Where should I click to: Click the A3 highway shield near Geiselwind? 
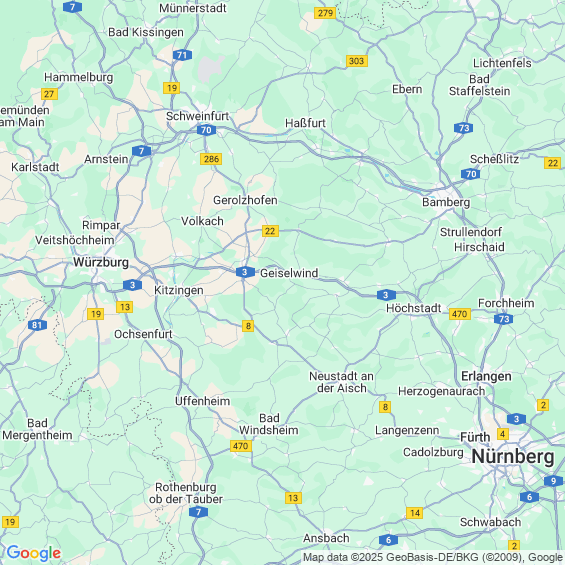[x=245, y=272]
